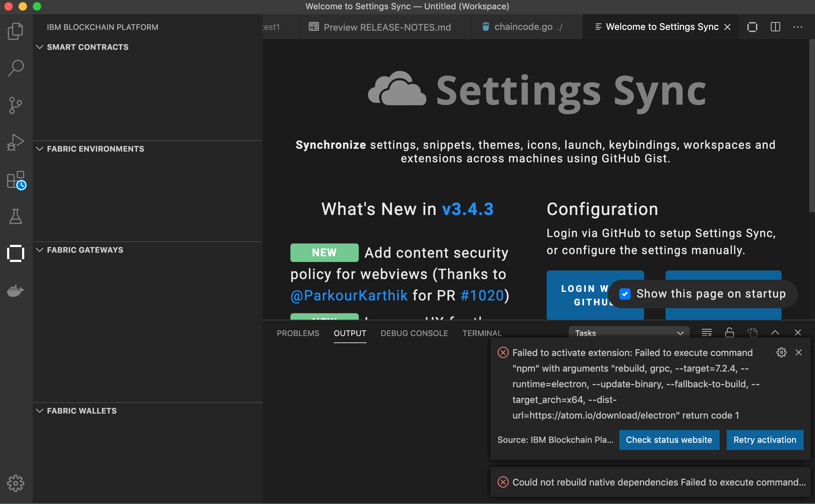Toggle auto-scroll lock in the Output panel
This screenshot has height=504, width=815.
729,332
